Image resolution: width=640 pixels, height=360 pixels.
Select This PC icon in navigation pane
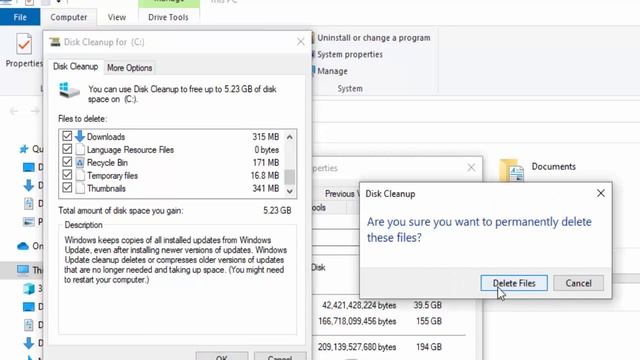point(23,270)
